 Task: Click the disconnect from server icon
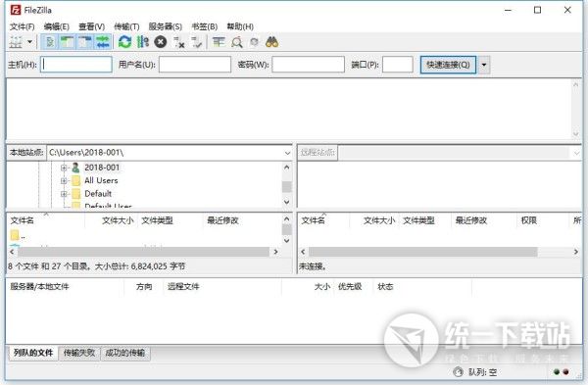pyautogui.click(x=179, y=42)
